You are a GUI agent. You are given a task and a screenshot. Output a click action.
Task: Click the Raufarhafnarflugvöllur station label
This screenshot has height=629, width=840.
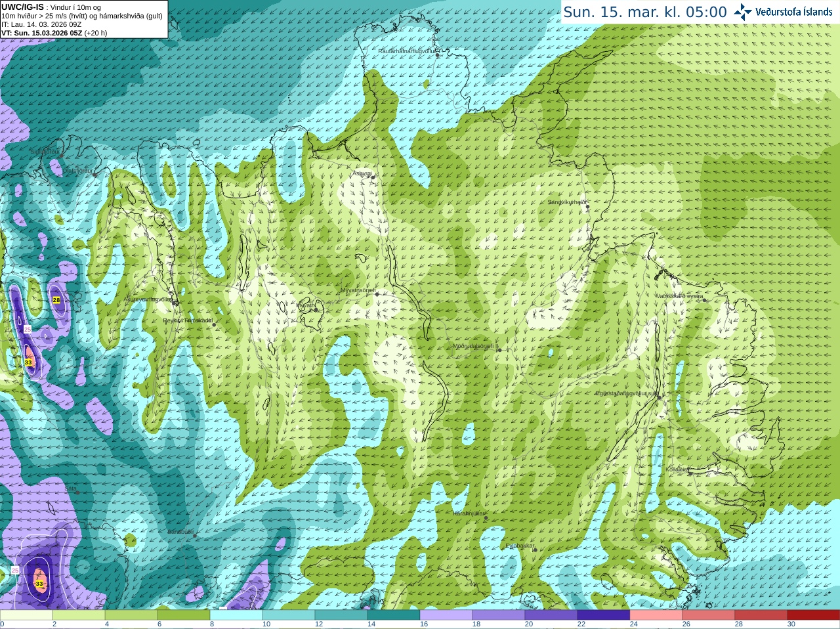(407, 51)
